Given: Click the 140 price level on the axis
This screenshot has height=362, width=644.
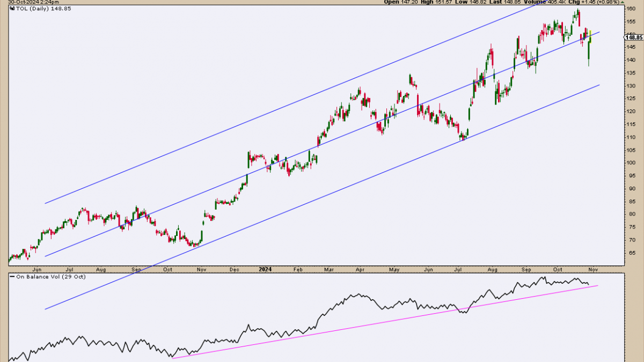Looking at the screenshot, I should coord(632,60).
